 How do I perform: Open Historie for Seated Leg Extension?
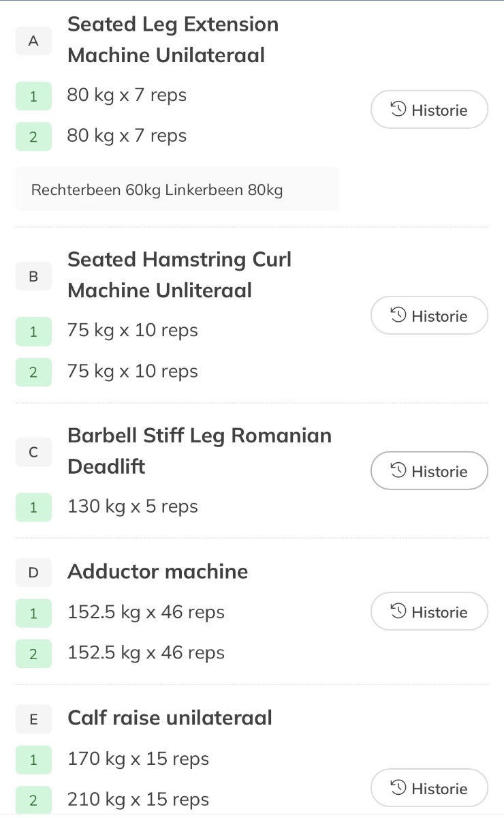click(429, 110)
